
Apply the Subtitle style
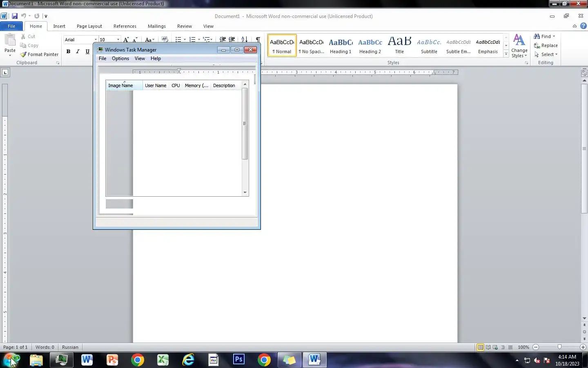pos(429,45)
